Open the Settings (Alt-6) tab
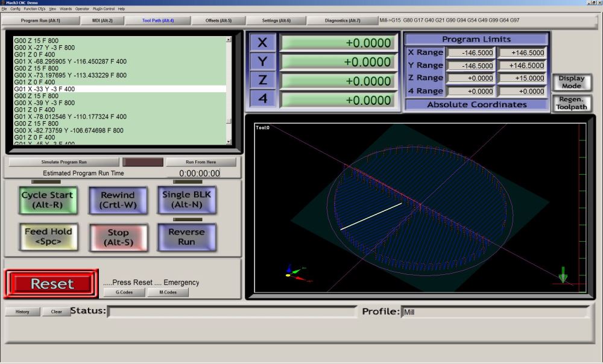 (x=276, y=20)
